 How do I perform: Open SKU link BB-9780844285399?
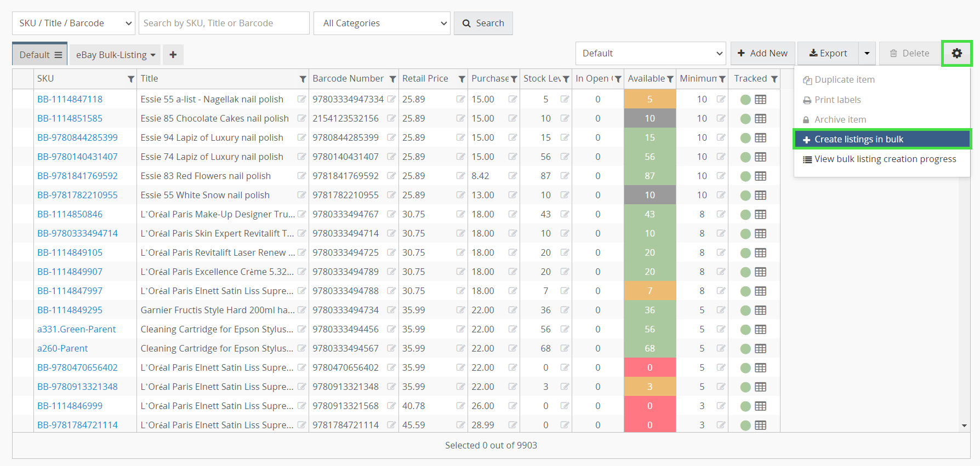point(77,137)
